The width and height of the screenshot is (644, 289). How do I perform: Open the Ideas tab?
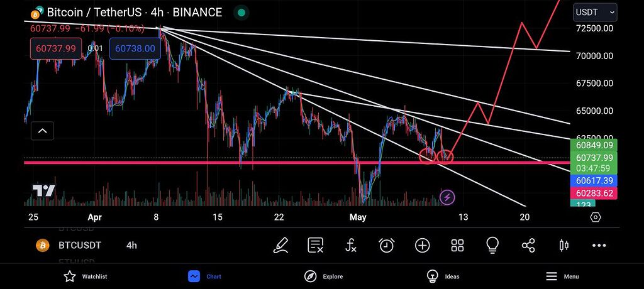[x=443, y=276]
